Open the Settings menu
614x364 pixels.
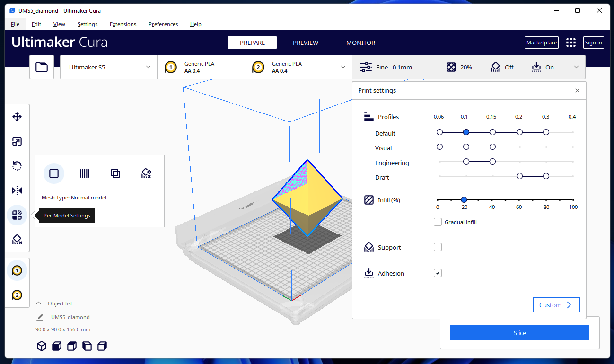88,24
